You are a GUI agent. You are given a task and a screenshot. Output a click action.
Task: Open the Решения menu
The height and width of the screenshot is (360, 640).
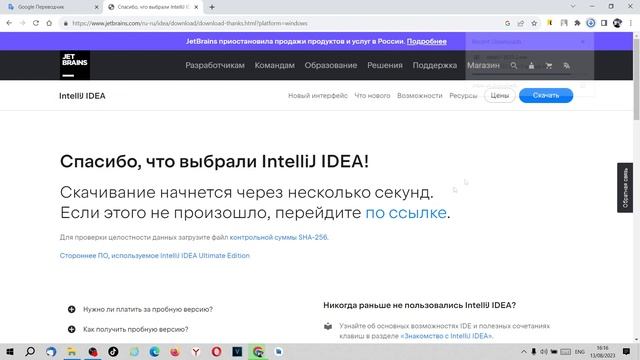pos(384,65)
